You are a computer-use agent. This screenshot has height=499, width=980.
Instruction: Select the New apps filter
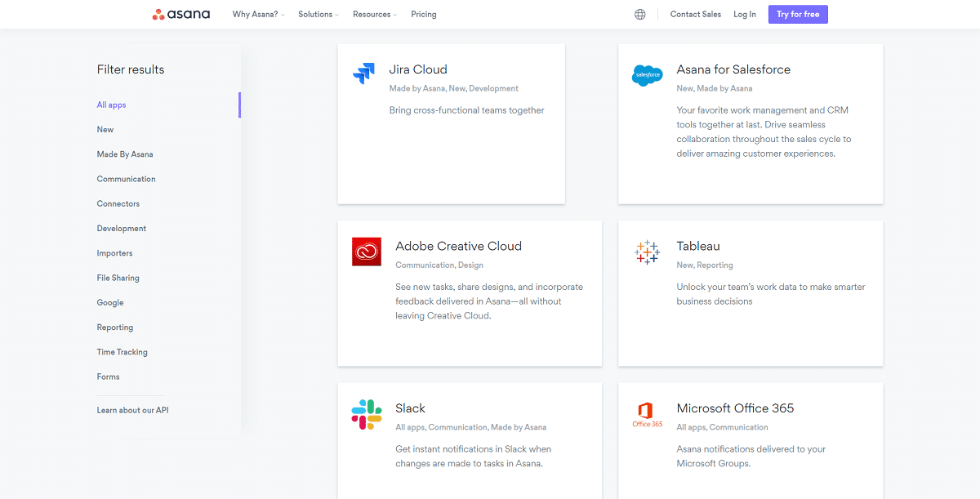tap(105, 129)
